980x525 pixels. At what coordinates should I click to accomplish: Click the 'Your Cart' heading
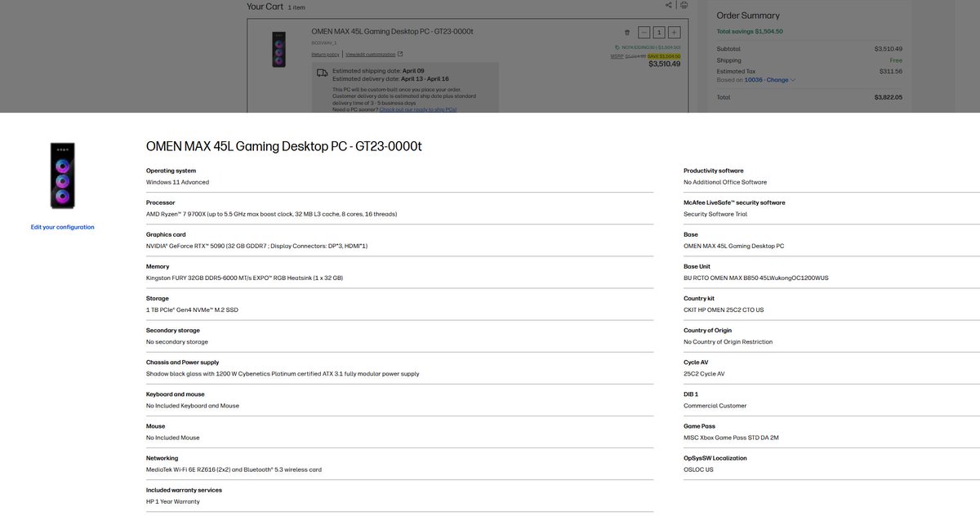point(265,7)
